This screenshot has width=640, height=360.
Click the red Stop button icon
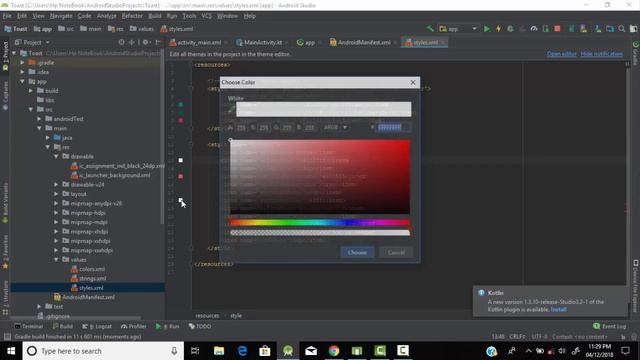click(x=557, y=29)
